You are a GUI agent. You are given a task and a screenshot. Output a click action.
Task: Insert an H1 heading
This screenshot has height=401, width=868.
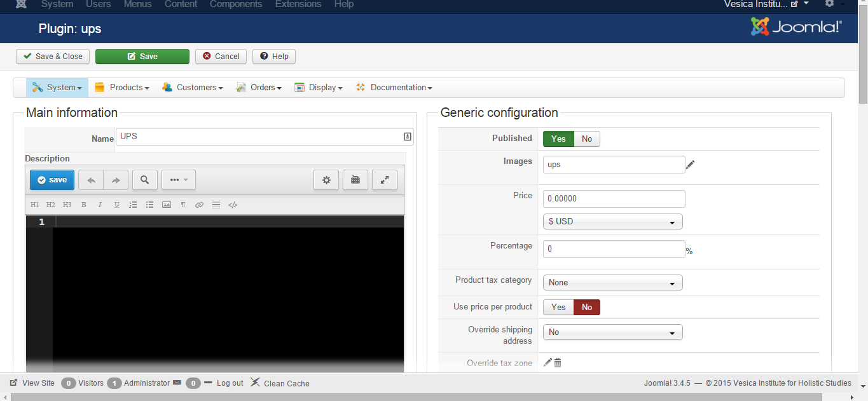[34, 205]
